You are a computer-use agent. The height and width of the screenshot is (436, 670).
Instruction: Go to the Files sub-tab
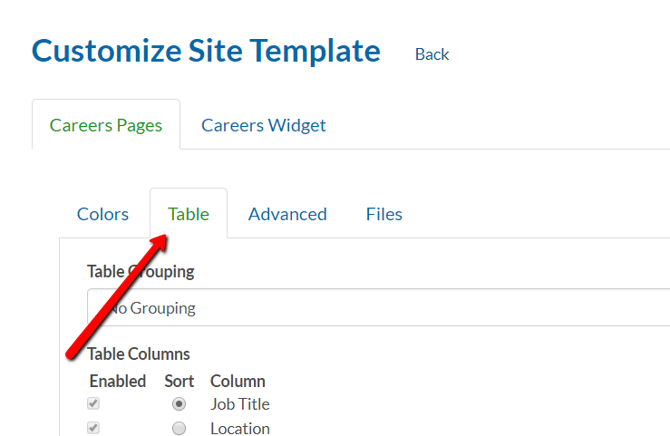(384, 214)
